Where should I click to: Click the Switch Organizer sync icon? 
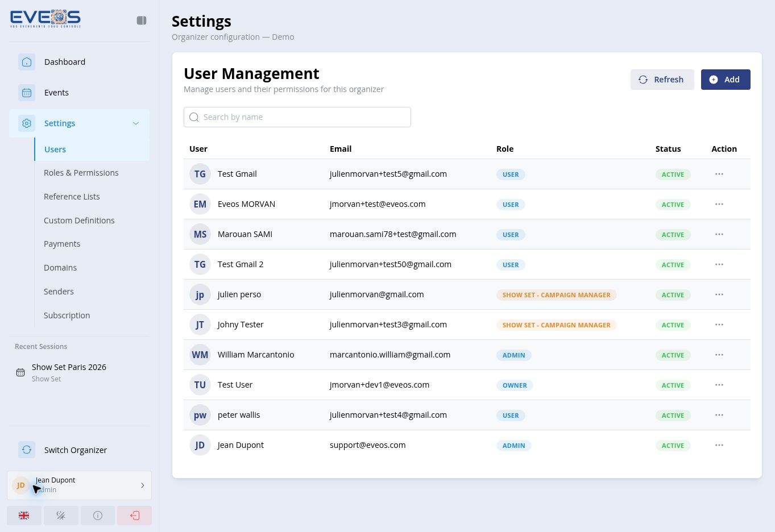[x=27, y=450]
